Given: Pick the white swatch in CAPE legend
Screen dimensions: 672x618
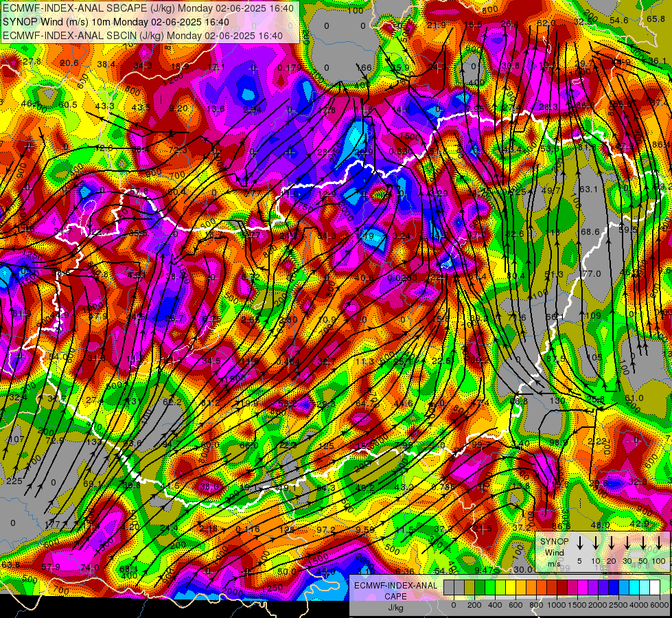Looking at the screenshot, I should click(655, 588).
